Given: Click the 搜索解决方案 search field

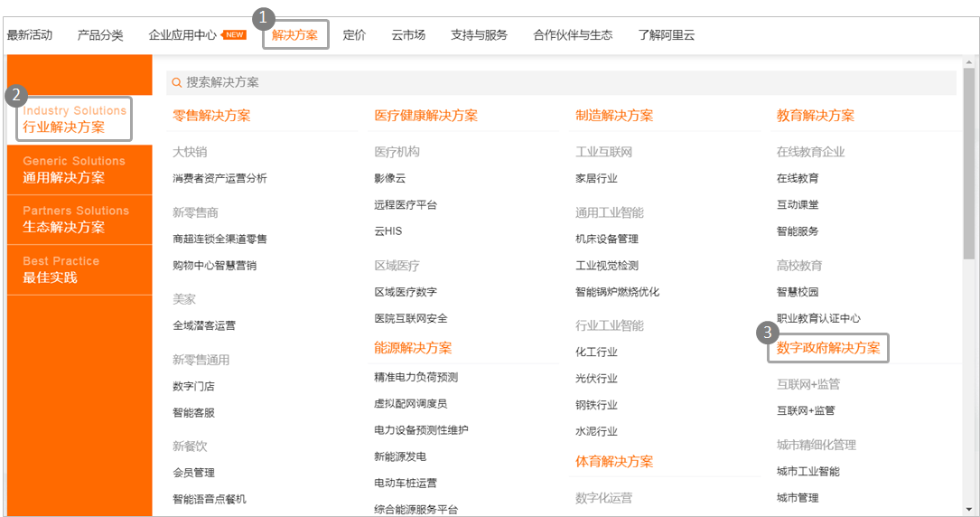Looking at the screenshot, I should click(561, 82).
